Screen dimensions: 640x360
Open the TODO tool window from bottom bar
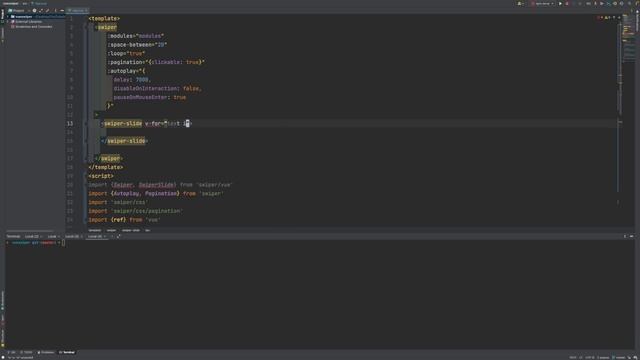click(27, 352)
